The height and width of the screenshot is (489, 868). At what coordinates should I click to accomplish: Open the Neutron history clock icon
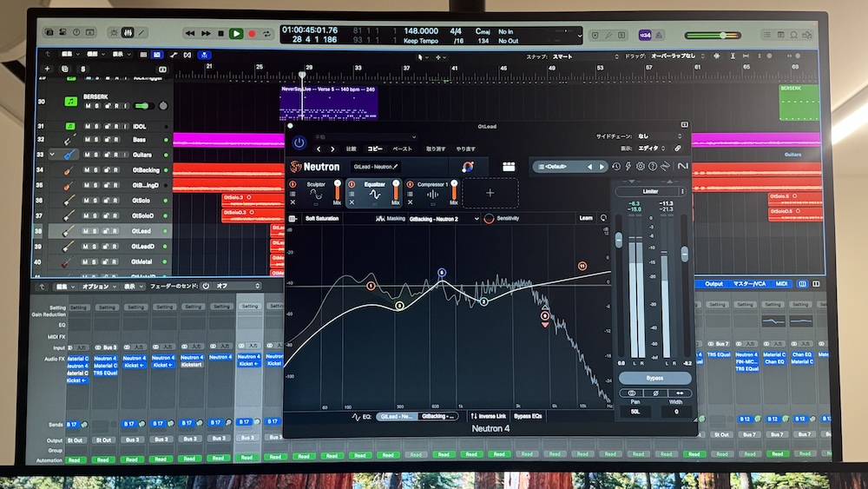[616, 167]
